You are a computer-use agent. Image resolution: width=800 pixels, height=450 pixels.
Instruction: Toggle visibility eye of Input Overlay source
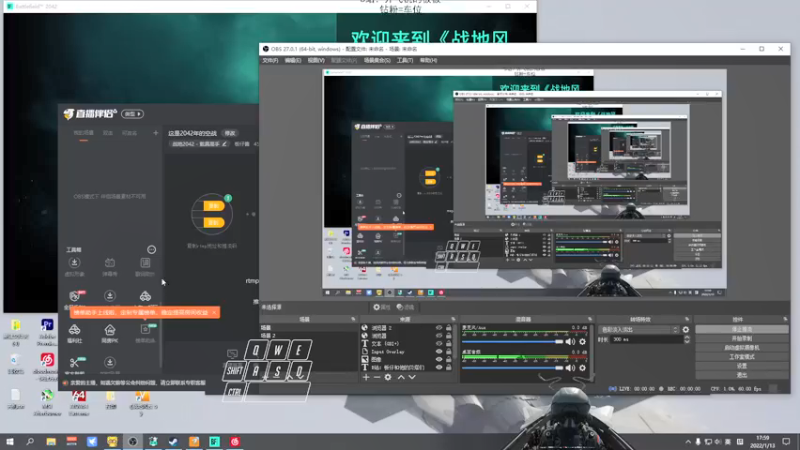[x=439, y=352]
